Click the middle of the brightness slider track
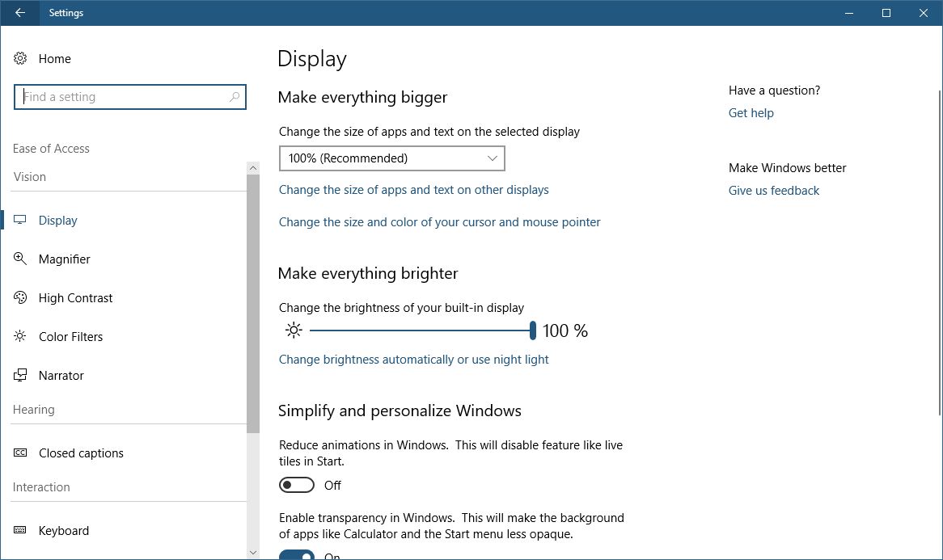This screenshot has width=943, height=560. point(421,330)
